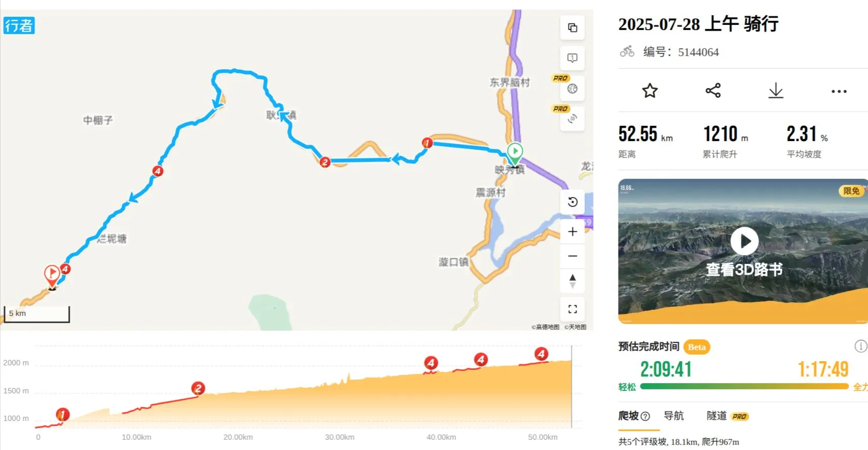Toggle PRO globe map layer
Image resolution: width=868 pixels, height=450 pixels.
click(x=572, y=89)
